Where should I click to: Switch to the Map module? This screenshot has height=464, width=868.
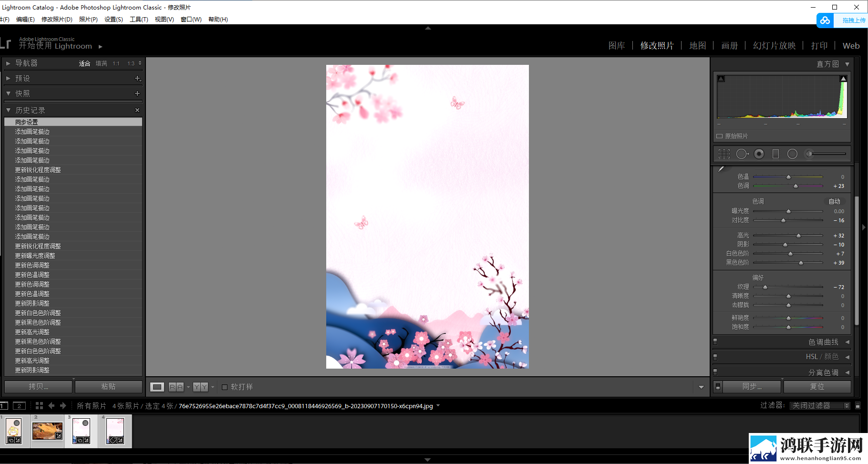click(x=698, y=46)
